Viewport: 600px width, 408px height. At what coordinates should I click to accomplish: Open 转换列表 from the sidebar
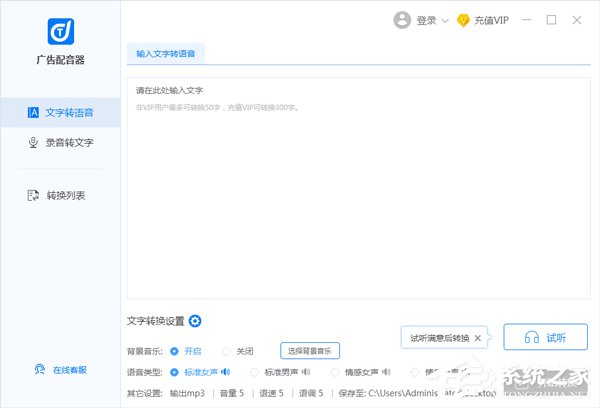60,195
